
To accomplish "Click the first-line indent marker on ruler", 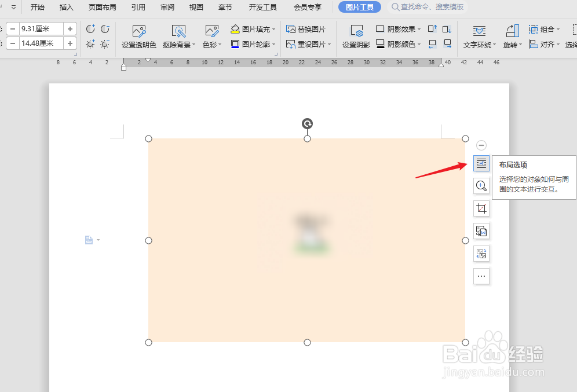I will tap(148, 60).
